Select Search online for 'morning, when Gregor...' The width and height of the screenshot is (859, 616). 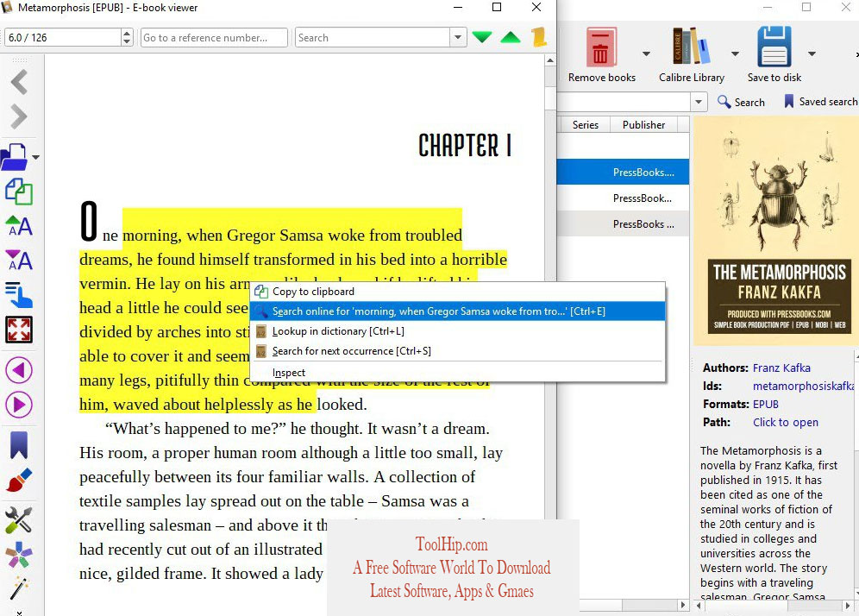pos(457,311)
